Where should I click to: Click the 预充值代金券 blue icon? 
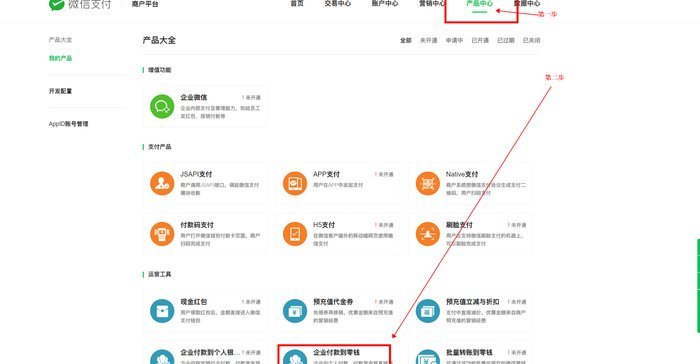click(x=295, y=311)
